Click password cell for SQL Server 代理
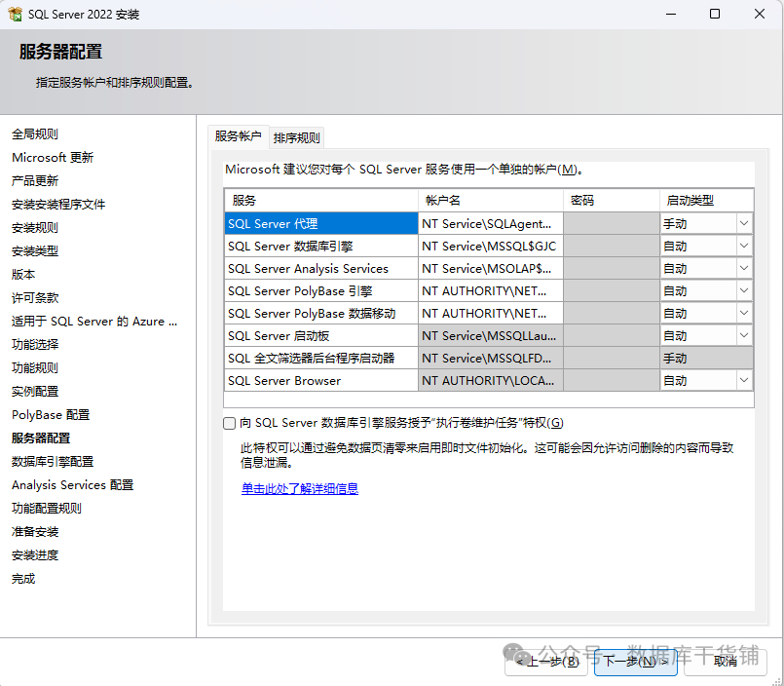Screen dimensions: 784x686 [x=612, y=224]
